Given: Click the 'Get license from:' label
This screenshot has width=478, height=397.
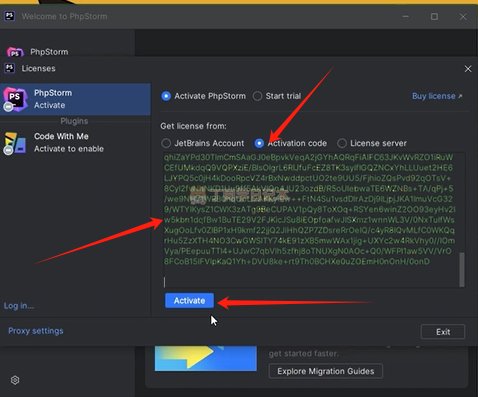Looking at the screenshot, I should point(193,126).
